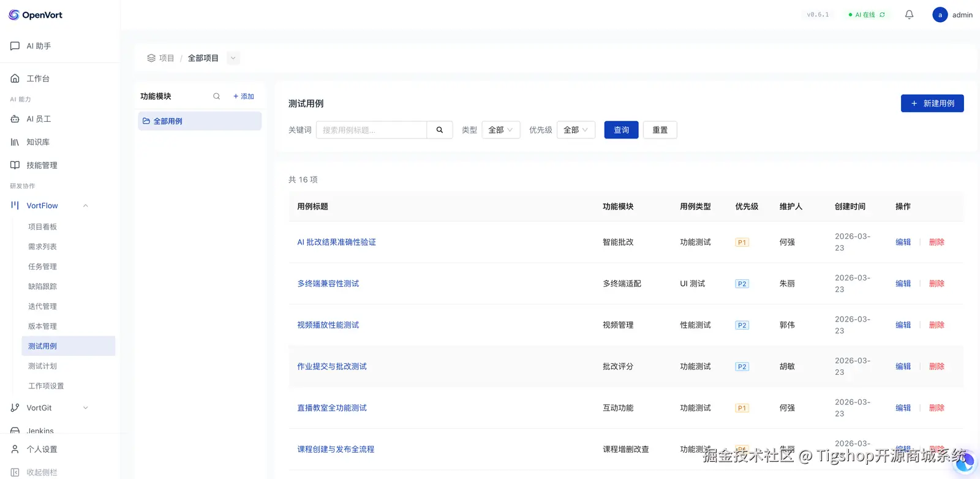Click the 知识库 library icon
980x479 pixels.
[15, 142]
